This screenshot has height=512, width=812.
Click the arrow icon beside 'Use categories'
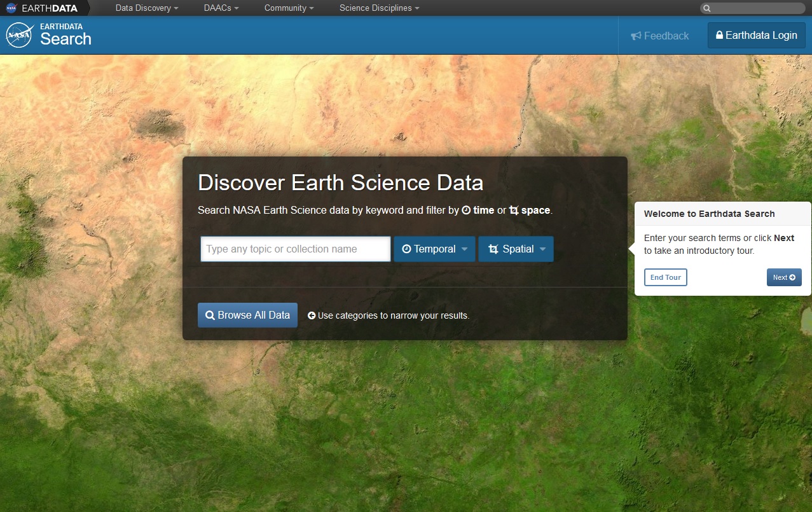point(312,315)
